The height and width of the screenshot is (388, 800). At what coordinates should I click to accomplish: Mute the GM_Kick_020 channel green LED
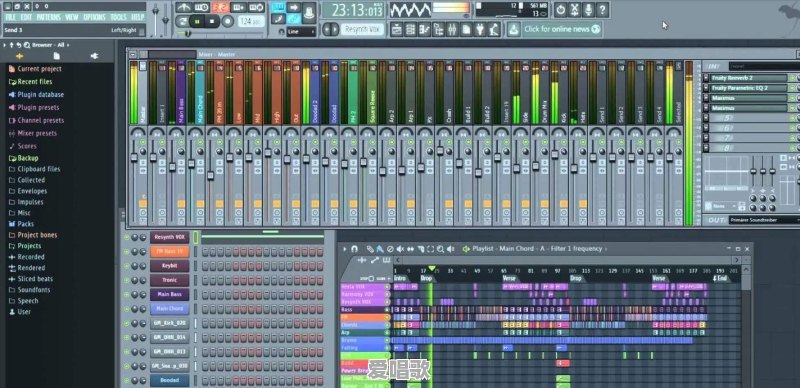127,323
